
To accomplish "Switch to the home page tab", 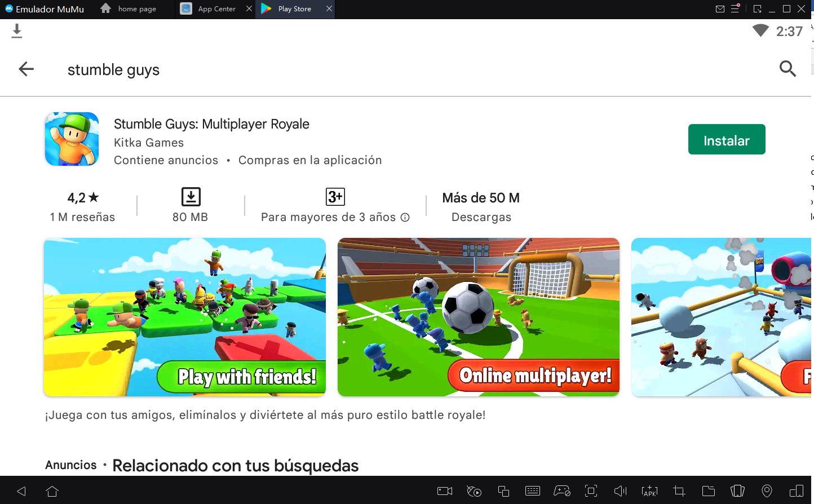I will coord(136,9).
